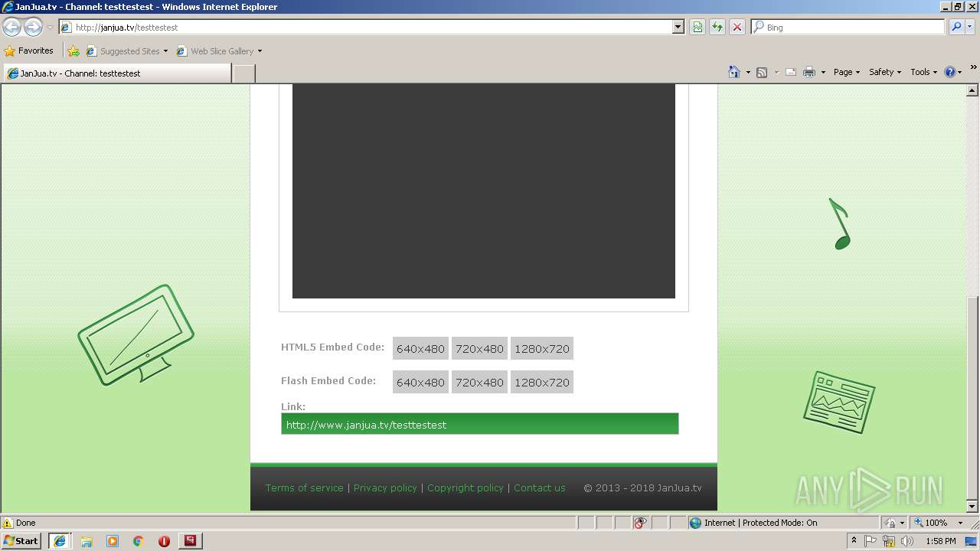
Task: Select Flash embed size 1280x720
Action: [542, 382]
